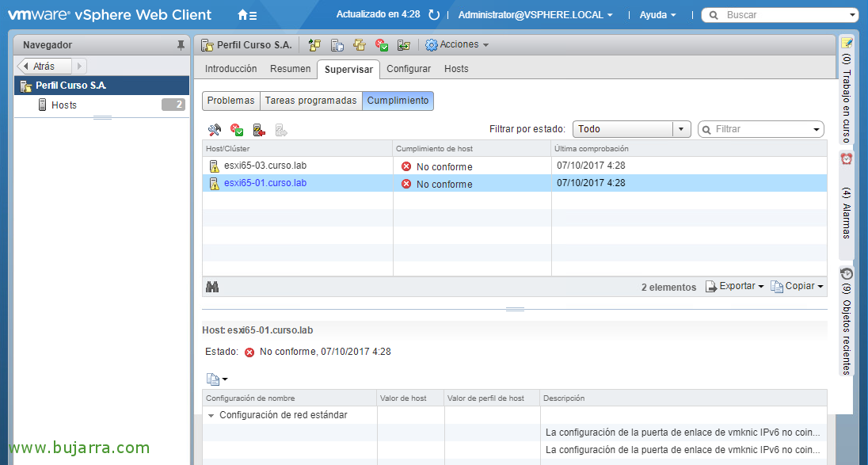Click the attach/detach hosts profile icon

point(315,45)
